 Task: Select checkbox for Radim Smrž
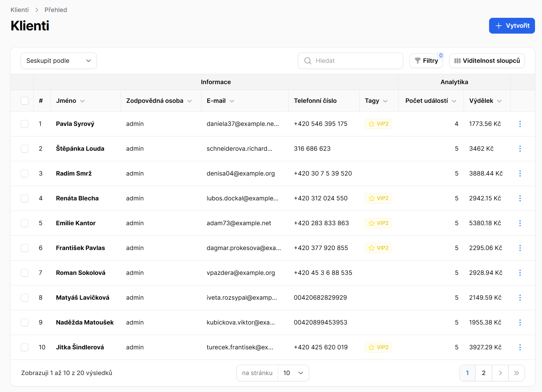[25, 174]
